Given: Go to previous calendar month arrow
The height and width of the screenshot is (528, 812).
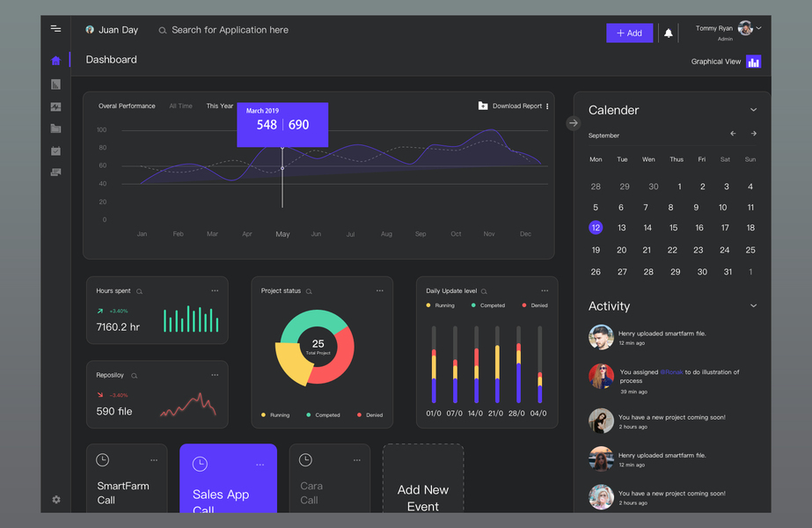Looking at the screenshot, I should coord(733,134).
